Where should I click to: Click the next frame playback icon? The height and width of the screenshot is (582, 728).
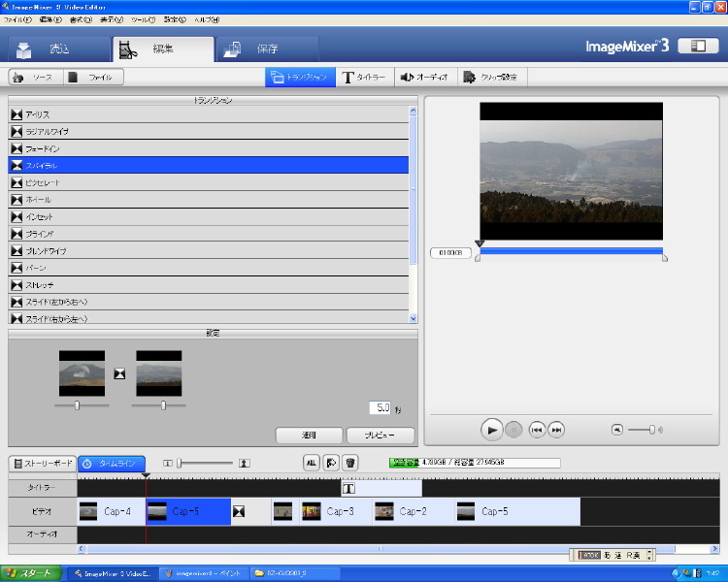pyautogui.click(x=556, y=429)
